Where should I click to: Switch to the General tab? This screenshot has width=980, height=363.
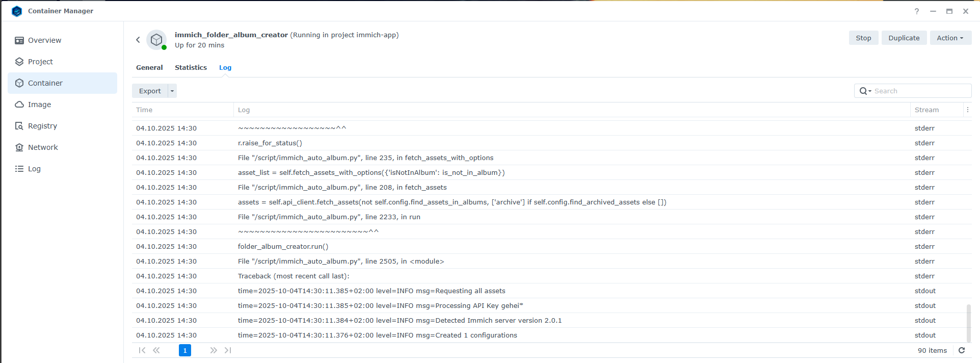149,67
